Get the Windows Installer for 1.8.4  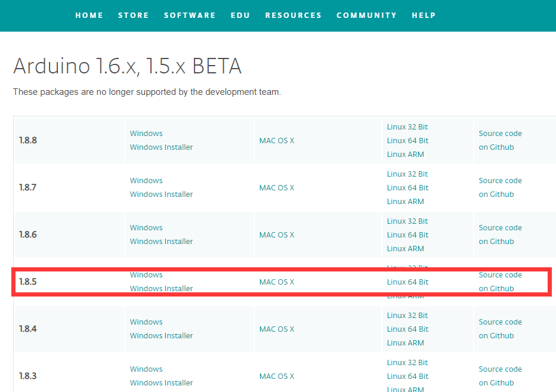[x=161, y=336]
